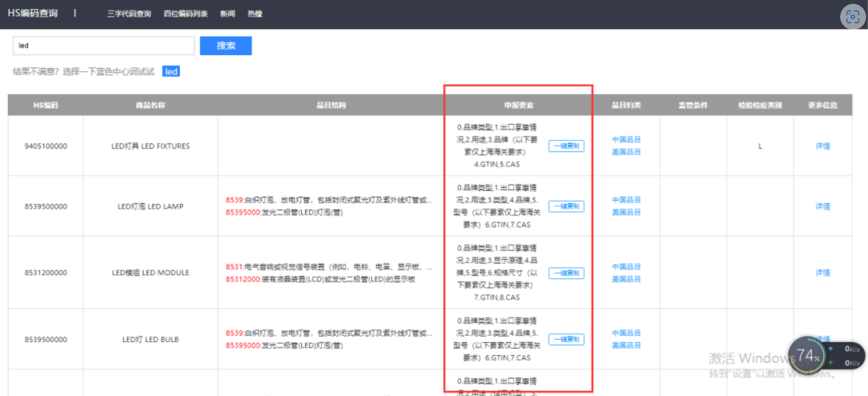Click the HS编码 column header
868x396 pixels.
[x=45, y=105]
